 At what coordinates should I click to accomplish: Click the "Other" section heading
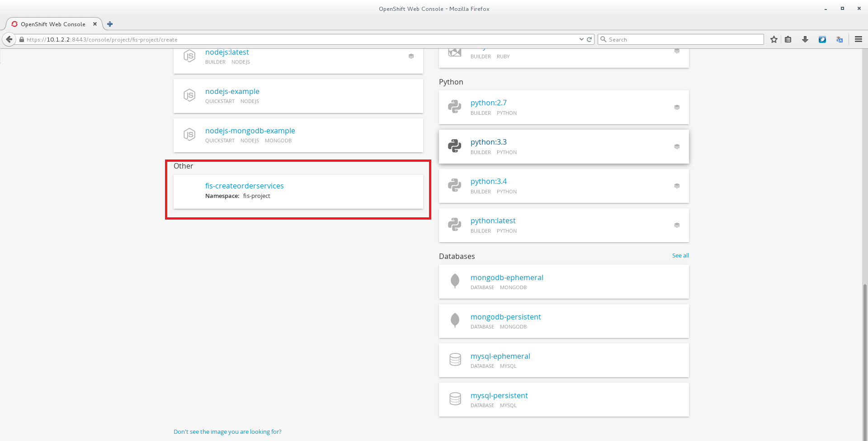coord(183,166)
